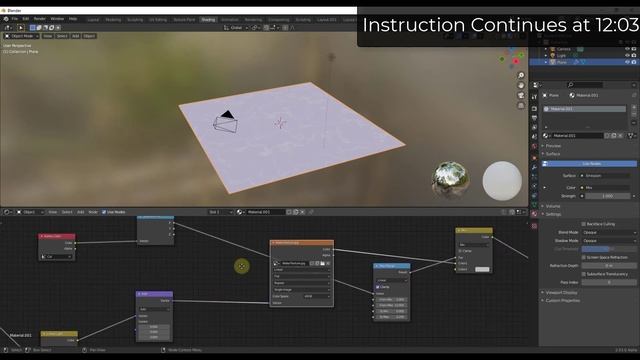Screen dimensions: 640x360
Task: Click the HDRI preview sphere in viewport
Action: [x=451, y=180]
